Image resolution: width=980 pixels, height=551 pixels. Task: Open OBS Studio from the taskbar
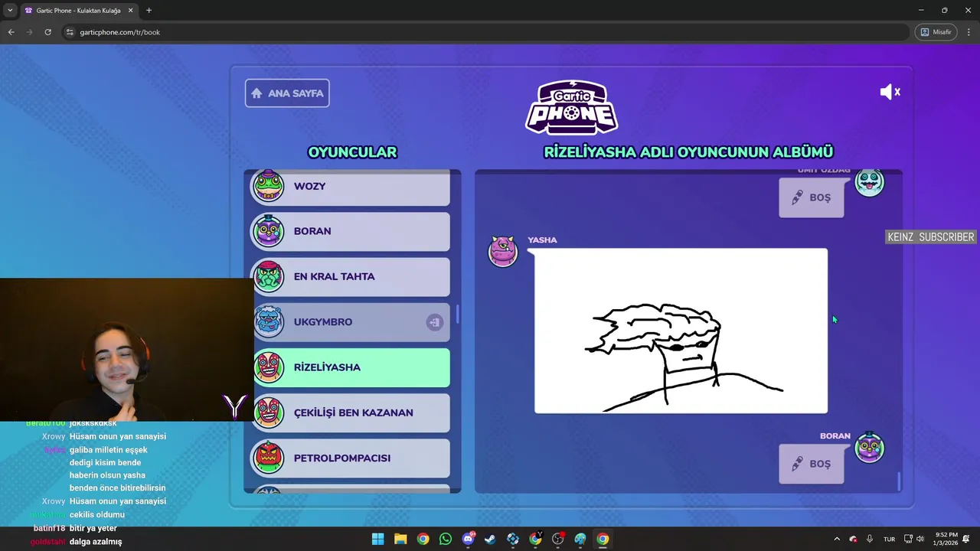click(557, 539)
